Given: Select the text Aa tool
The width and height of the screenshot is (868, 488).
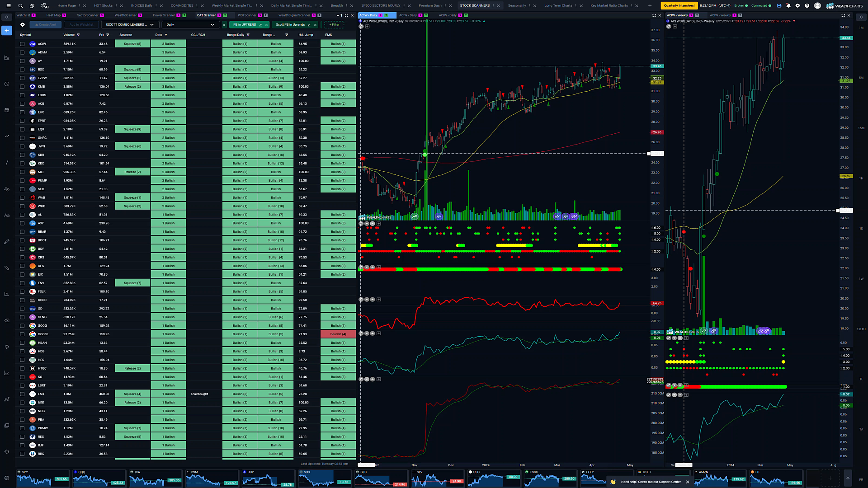Looking at the screenshot, I should (7, 216).
